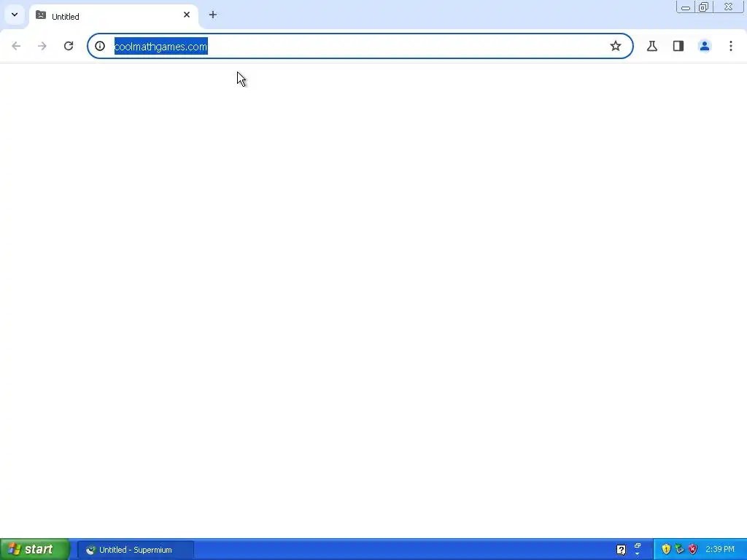Bookmark this page with star icon
This screenshot has width=747, height=560.
[616, 46]
